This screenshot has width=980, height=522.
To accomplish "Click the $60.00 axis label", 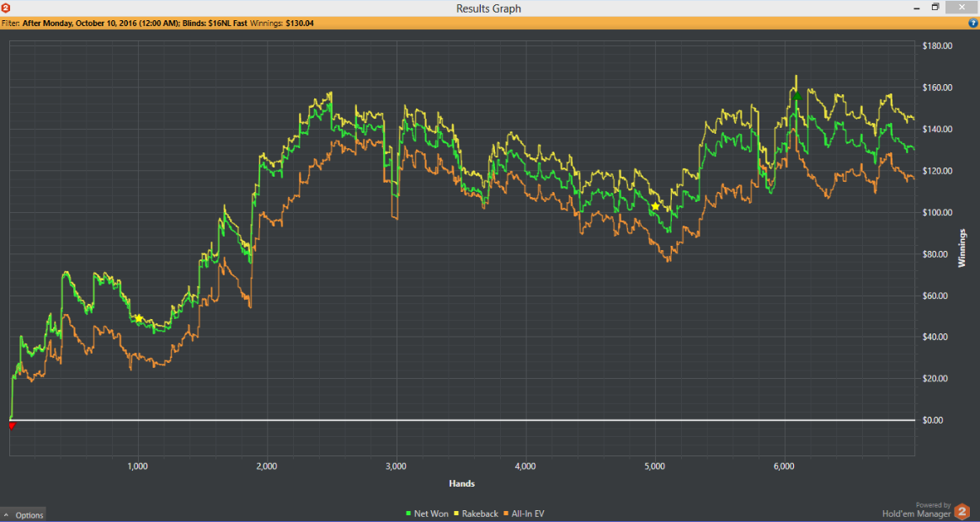I will point(937,295).
